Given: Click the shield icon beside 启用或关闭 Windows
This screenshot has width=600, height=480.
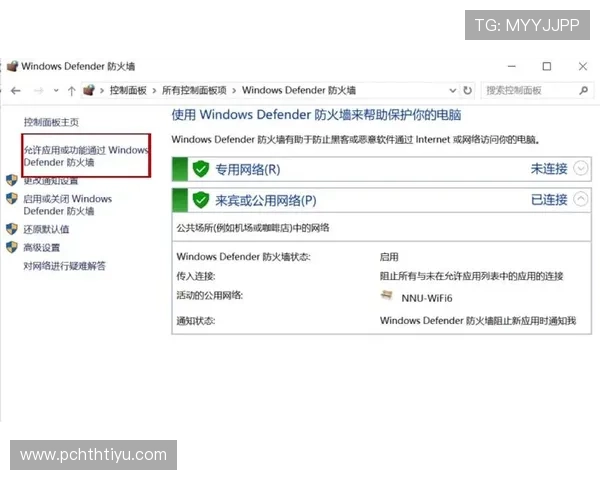Looking at the screenshot, I should click(12, 199).
